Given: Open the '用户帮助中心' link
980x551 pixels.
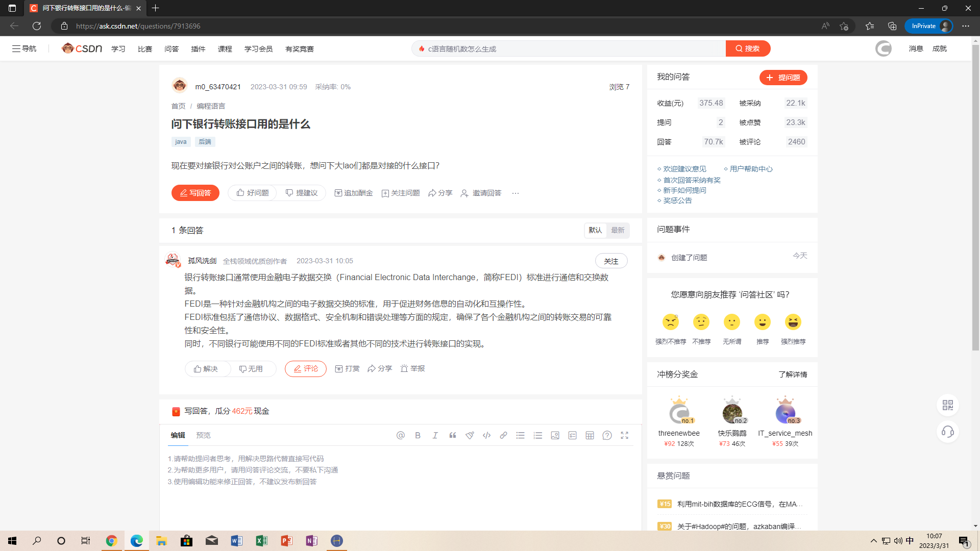Looking at the screenshot, I should pos(751,169).
